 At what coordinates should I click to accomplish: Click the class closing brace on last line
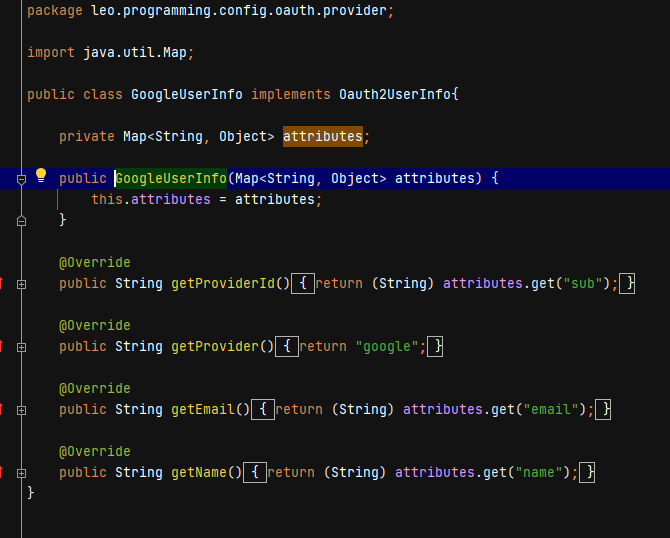pos(31,493)
